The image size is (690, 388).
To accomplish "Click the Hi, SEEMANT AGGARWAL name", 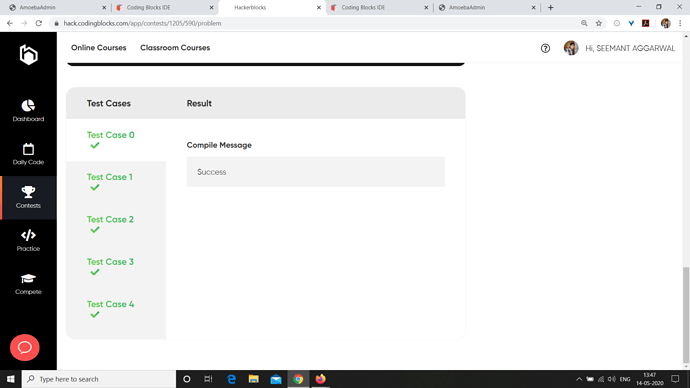I will [x=630, y=48].
